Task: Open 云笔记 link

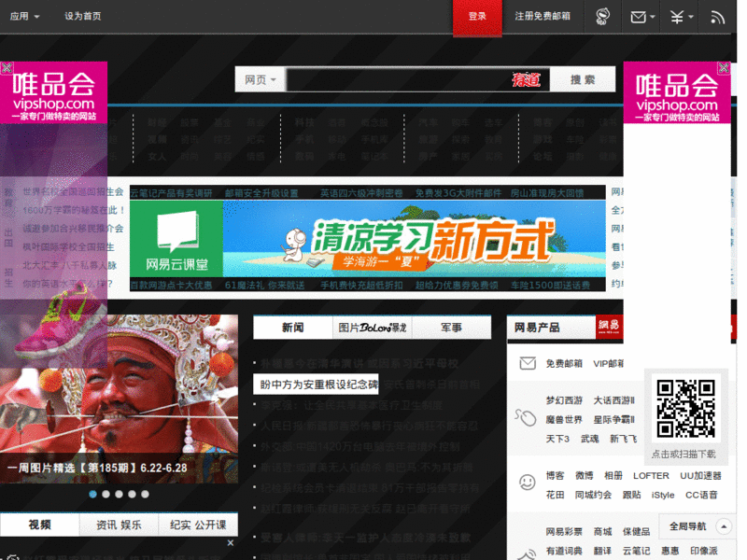Action: pyautogui.click(x=636, y=551)
